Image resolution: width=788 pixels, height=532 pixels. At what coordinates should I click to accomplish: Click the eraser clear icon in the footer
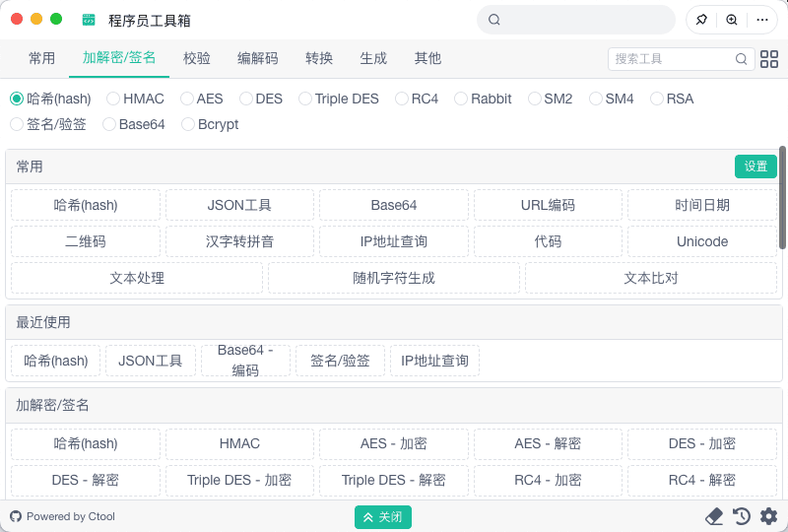[x=714, y=516]
